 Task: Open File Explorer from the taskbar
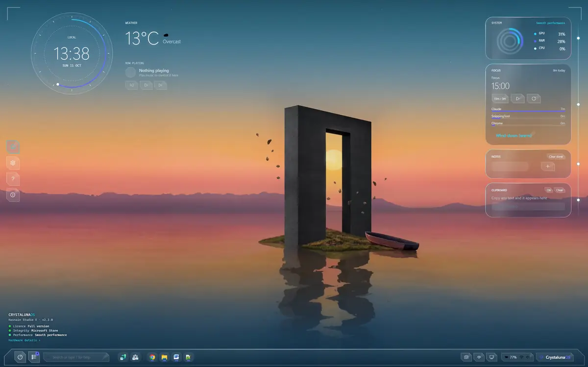(164, 357)
